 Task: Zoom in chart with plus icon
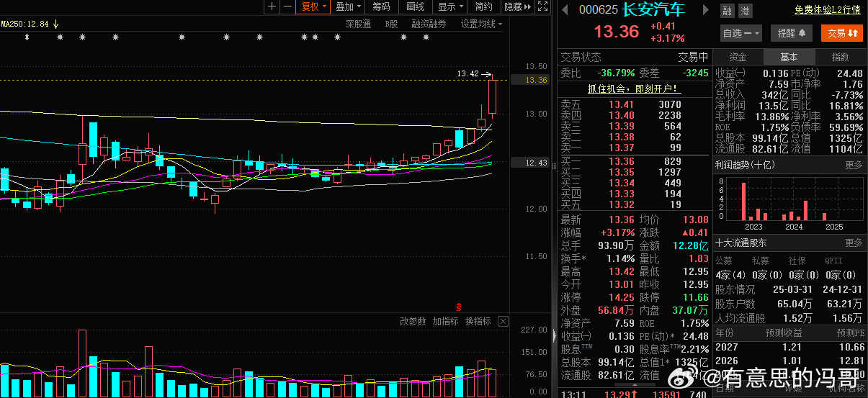coord(272,6)
